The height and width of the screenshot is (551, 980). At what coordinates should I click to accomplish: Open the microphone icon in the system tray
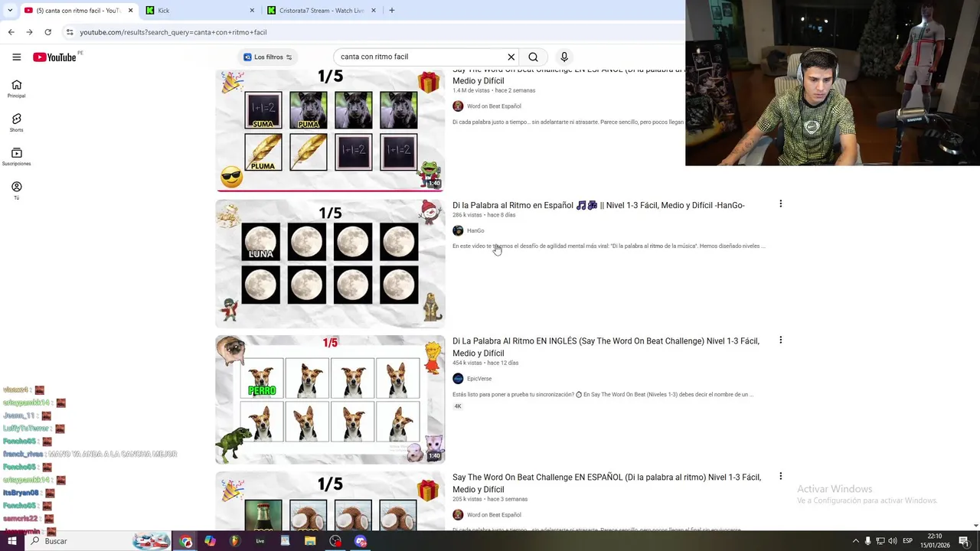pyautogui.click(x=867, y=541)
